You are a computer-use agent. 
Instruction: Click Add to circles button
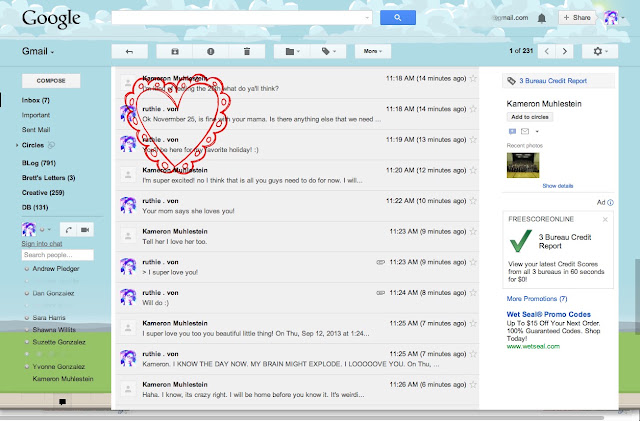click(530, 117)
